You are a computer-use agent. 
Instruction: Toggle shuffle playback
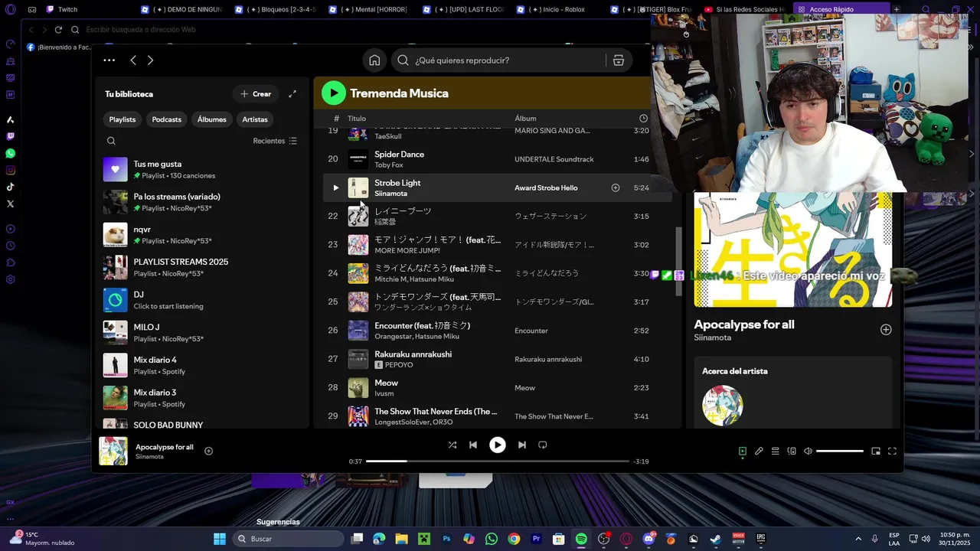click(x=452, y=445)
